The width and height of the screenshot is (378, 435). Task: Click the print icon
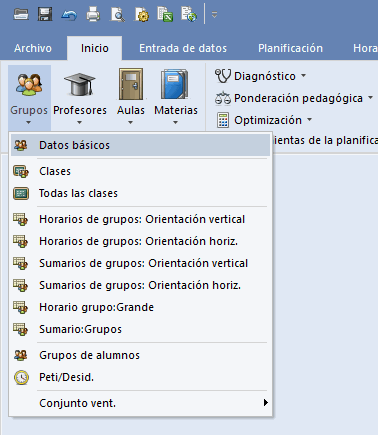[93, 15]
